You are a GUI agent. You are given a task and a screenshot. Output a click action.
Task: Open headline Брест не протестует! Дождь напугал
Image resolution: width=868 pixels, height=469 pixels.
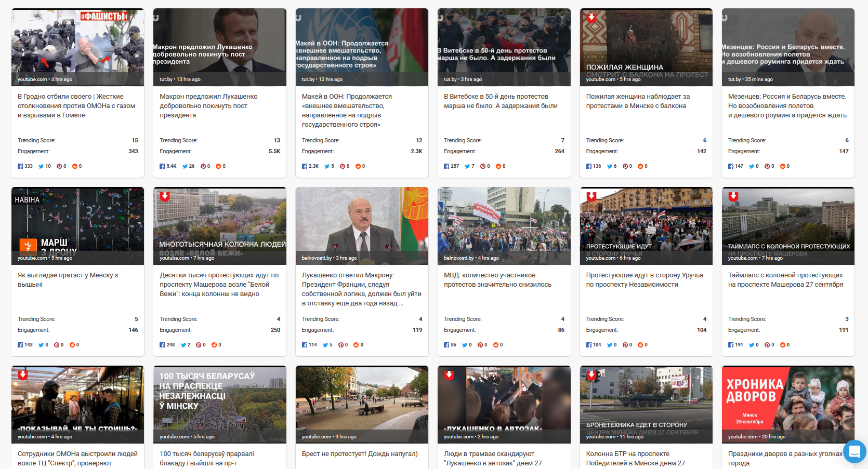360,454
